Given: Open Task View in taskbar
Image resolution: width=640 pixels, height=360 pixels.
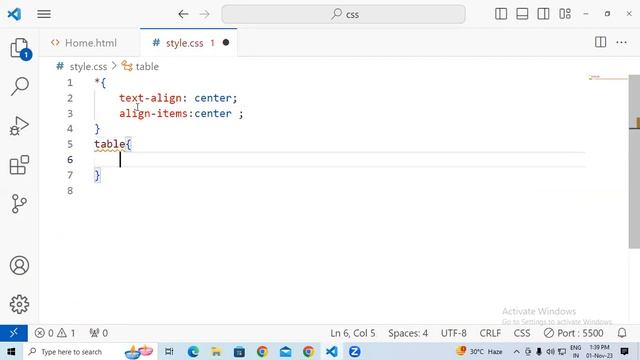Looking at the screenshot, I should 169,351.
